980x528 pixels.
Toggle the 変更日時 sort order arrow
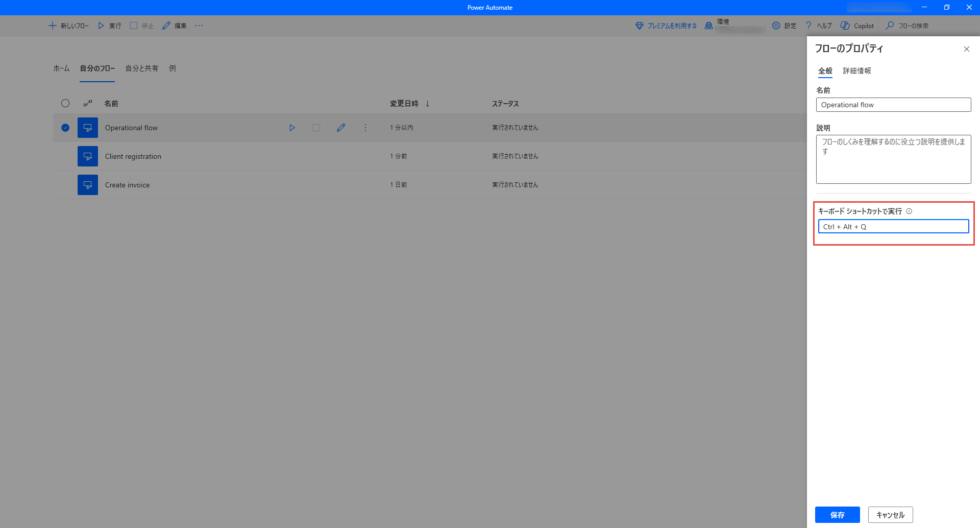click(427, 103)
